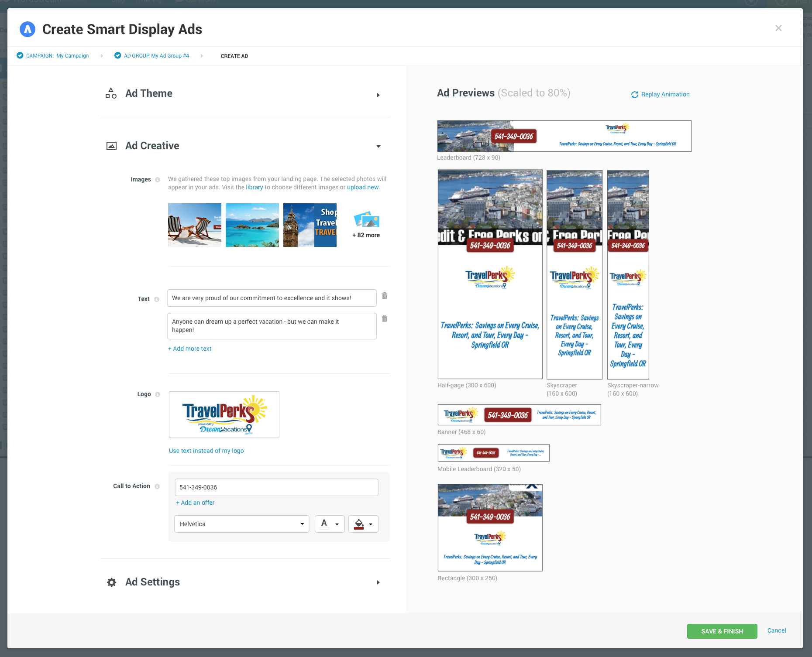
Task: Click the Banner 468 x 60 ad preview
Action: [519, 415]
